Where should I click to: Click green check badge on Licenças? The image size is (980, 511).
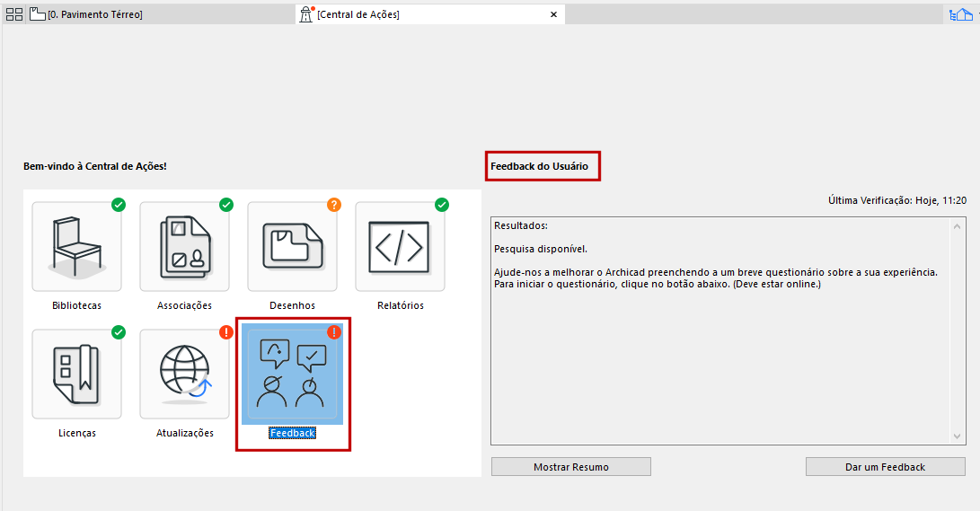click(119, 332)
